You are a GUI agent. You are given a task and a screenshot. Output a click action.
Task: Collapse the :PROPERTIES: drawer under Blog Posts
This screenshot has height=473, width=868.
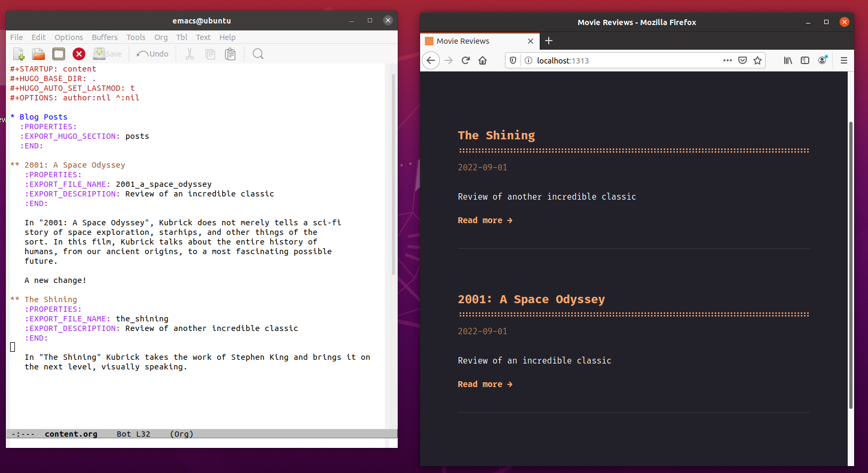point(49,127)
